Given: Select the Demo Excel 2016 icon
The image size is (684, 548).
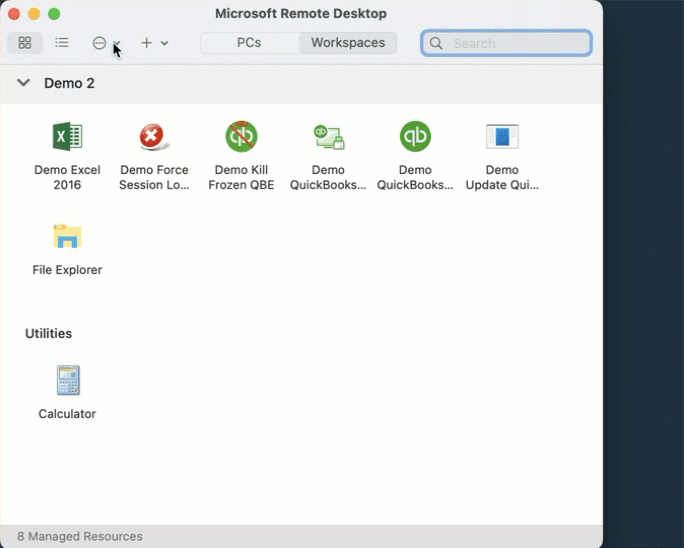Looking at the screenshot, I should (x=67, y=136).
